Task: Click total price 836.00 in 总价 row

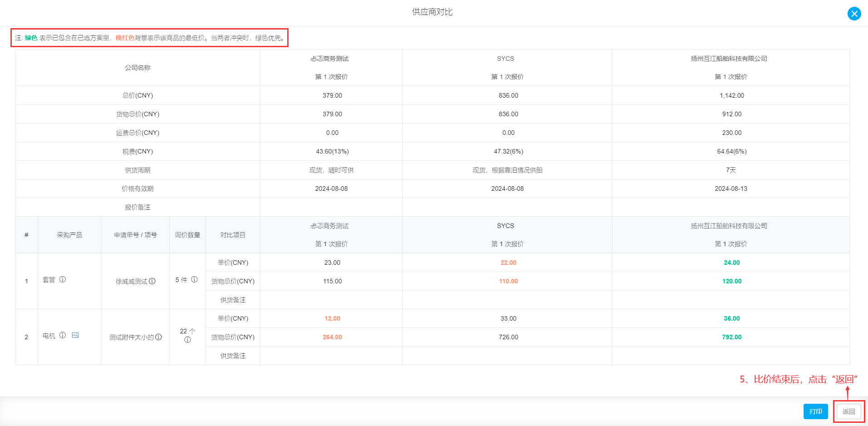Action: (508, 95)
